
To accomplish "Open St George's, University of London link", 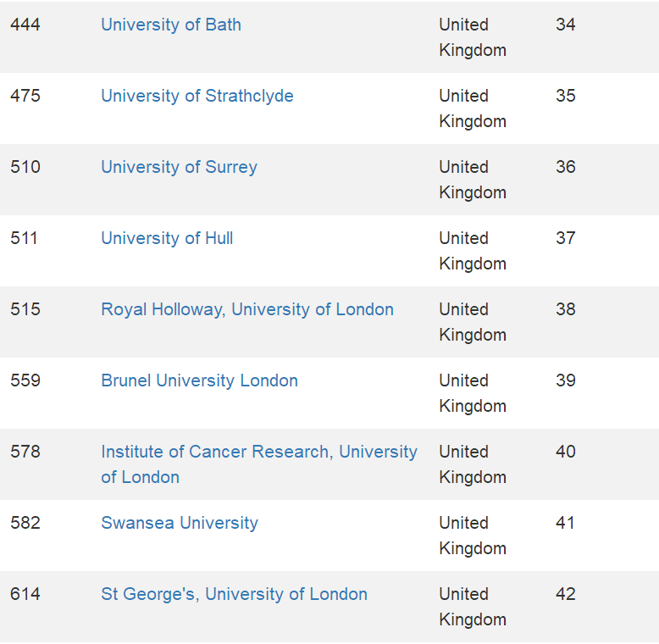I will [234, 594].
